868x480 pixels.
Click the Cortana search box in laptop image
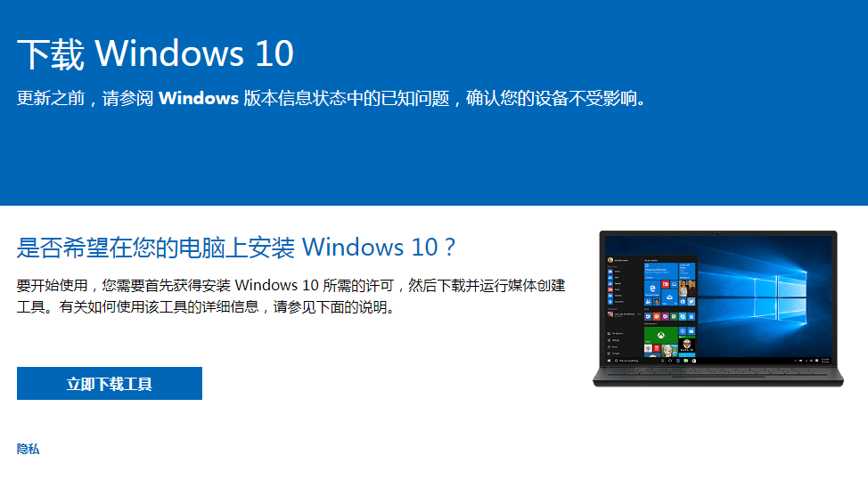coord(635,361)
